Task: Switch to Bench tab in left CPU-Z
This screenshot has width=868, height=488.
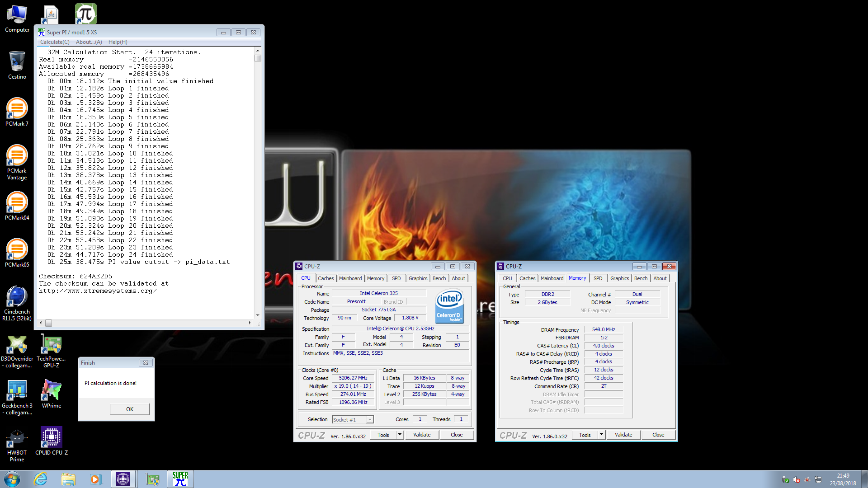Action: point(439,278)
